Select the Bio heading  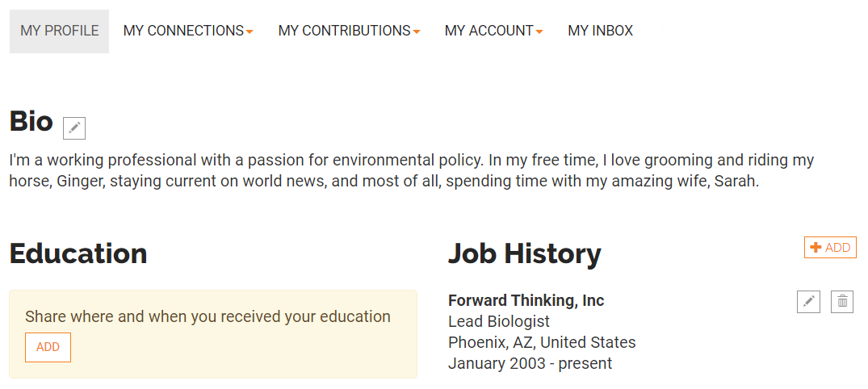click(x=31, y=121)
